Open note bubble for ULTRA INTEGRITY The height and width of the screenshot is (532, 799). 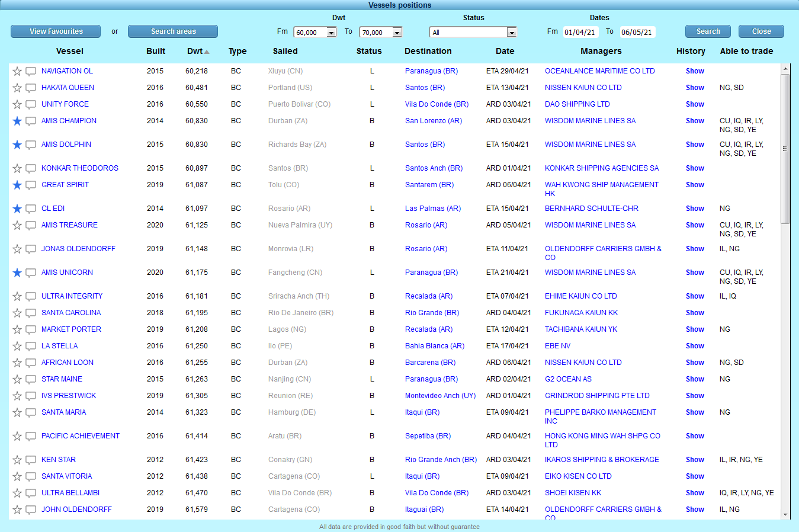click(x=31, y=297)
